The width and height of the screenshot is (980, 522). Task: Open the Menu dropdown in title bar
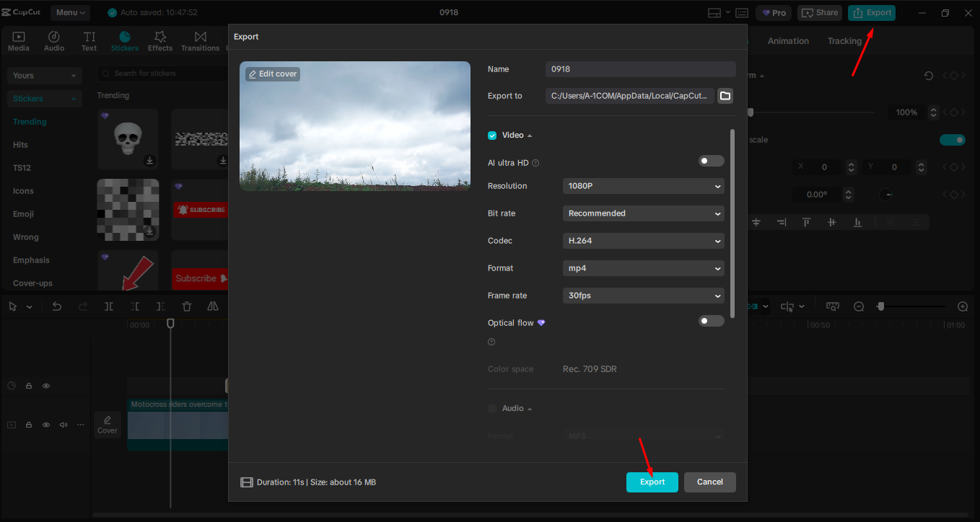[70, 12]
